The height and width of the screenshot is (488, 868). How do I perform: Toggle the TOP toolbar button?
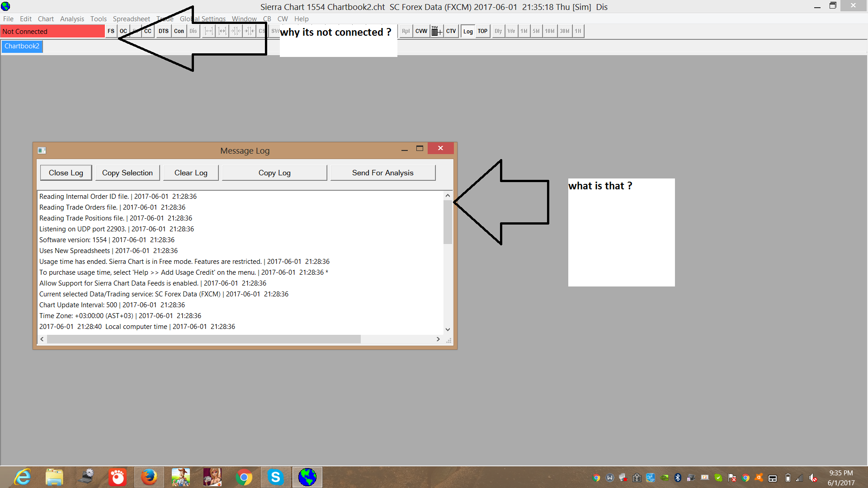pos(482,31)
